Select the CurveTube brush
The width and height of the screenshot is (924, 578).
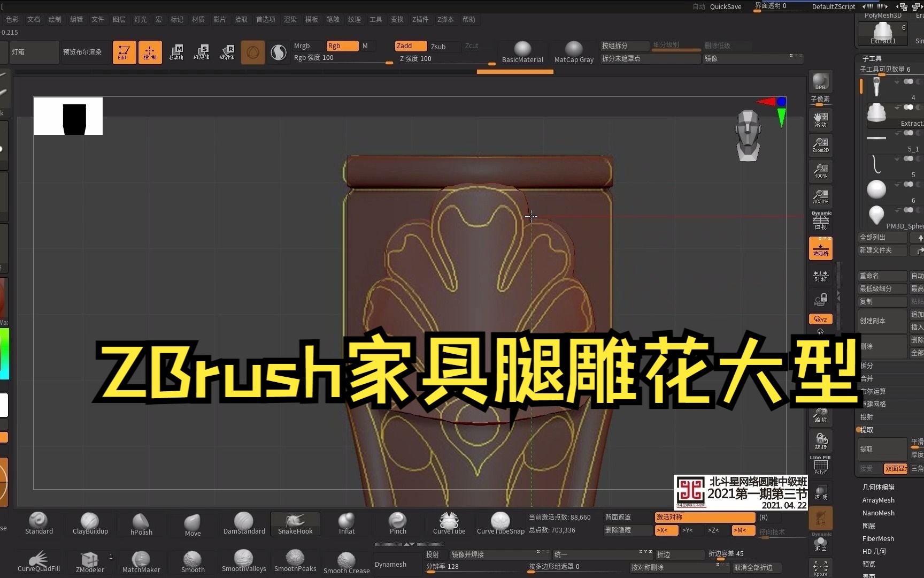tap(449, 523)
